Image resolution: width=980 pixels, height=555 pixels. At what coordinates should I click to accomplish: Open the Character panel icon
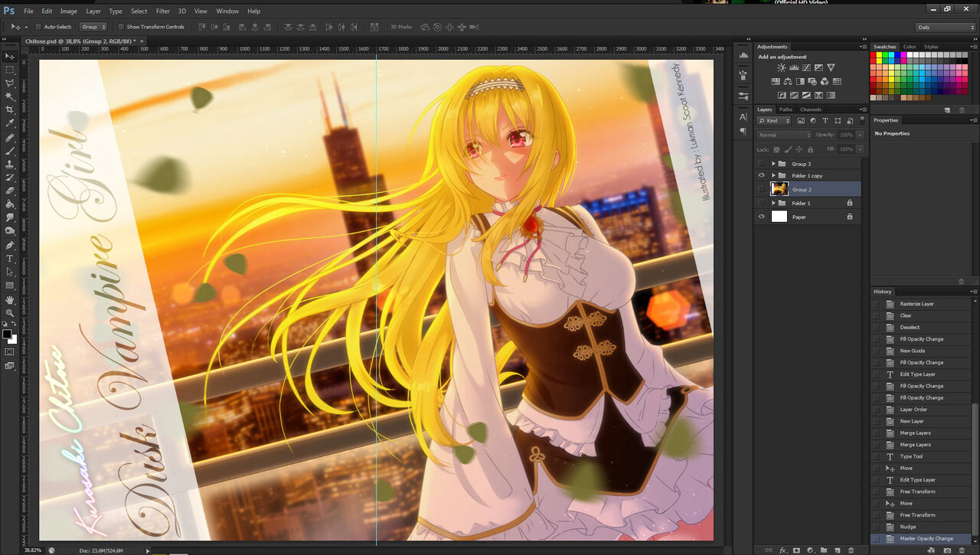point(743,117)
